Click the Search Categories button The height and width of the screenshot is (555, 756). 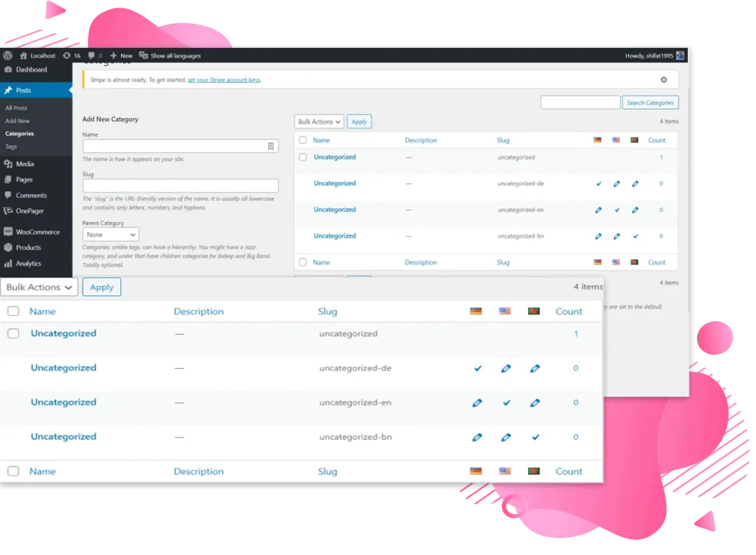coord(650,103)
